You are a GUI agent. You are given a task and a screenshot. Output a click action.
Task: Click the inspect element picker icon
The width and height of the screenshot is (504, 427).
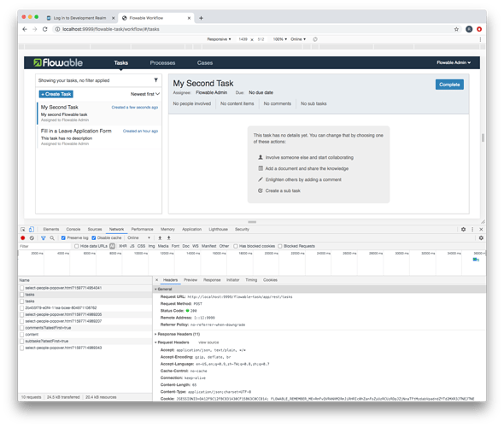point(23,229)
